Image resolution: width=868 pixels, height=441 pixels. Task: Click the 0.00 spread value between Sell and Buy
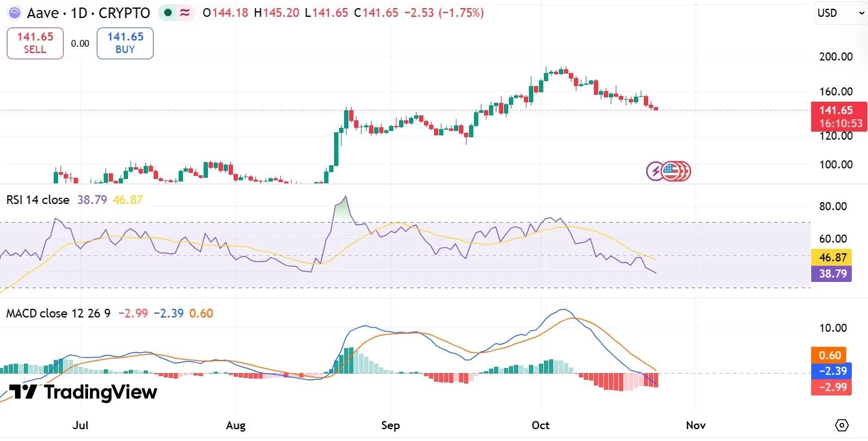click(x=80, y=44)
